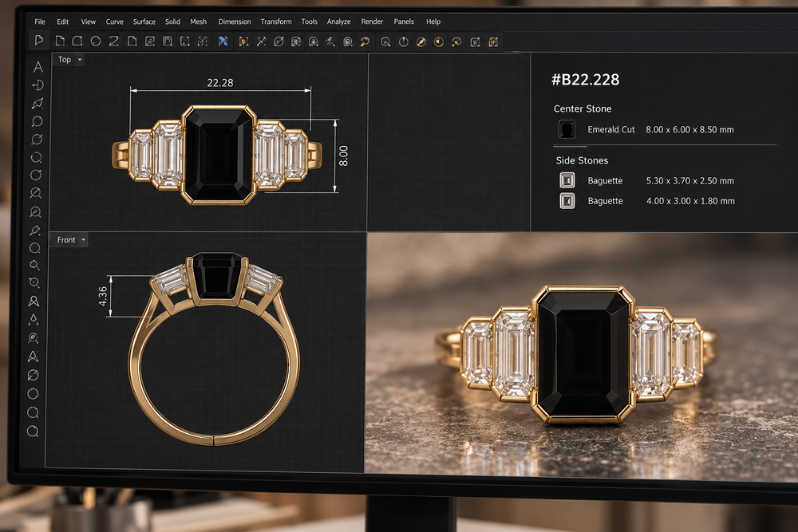Image resolution: width=798 pixels, height=532 pixels.
Task: Click the 4.00 x 3.00 Baguette thumbnail
Action: pyautogui.click(x=567, y=201)
